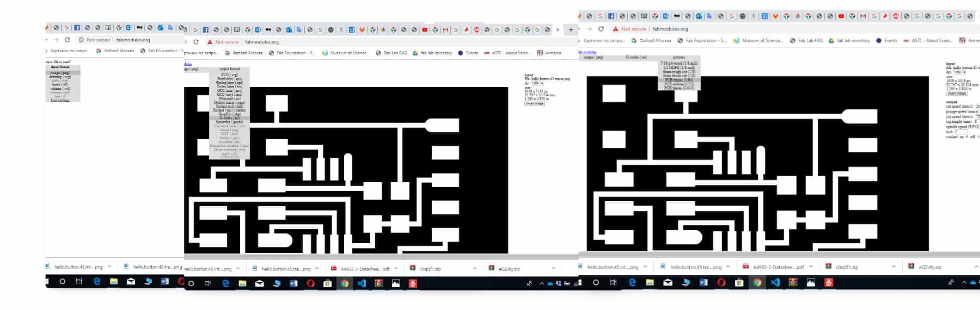Expand A4952-3-Datasheet pdf chevron in middle window

click(396, 269)
